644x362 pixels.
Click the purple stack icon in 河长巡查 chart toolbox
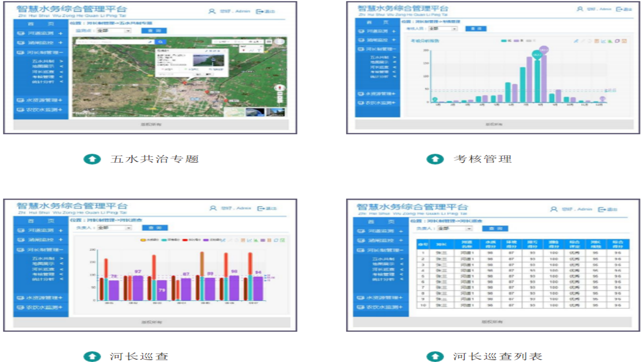[263, 240]
